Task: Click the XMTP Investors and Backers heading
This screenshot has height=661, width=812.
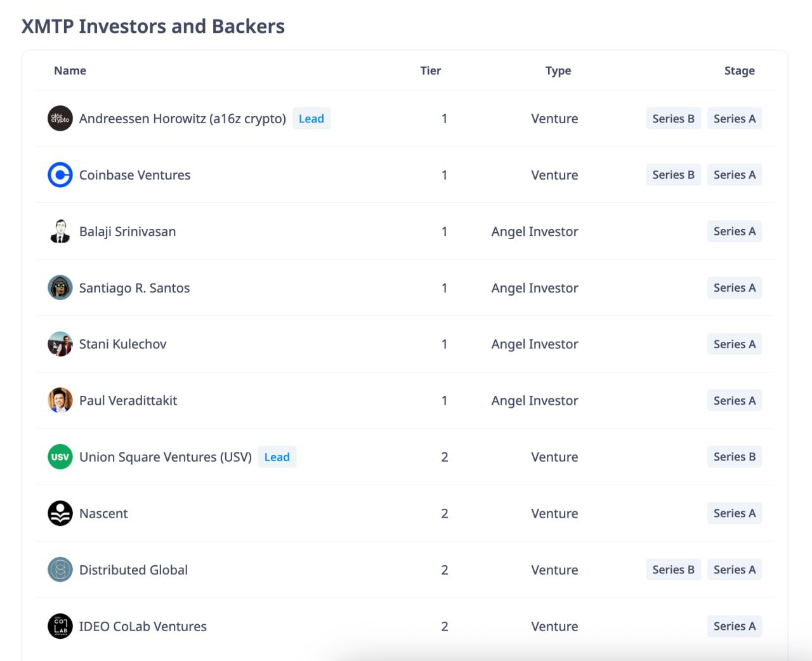Action: coord(153,26)
